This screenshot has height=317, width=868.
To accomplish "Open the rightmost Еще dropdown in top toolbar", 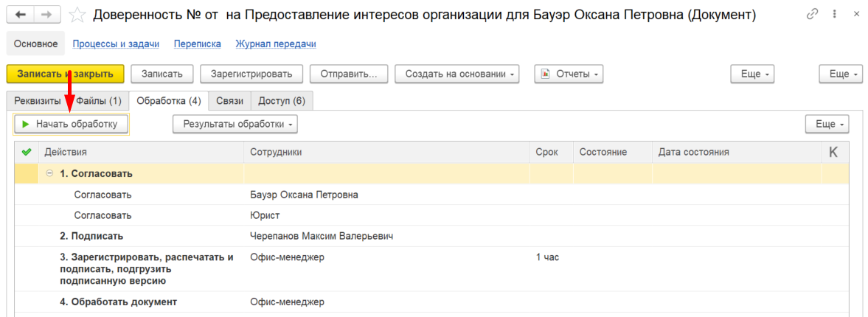I will pos(840,74).
